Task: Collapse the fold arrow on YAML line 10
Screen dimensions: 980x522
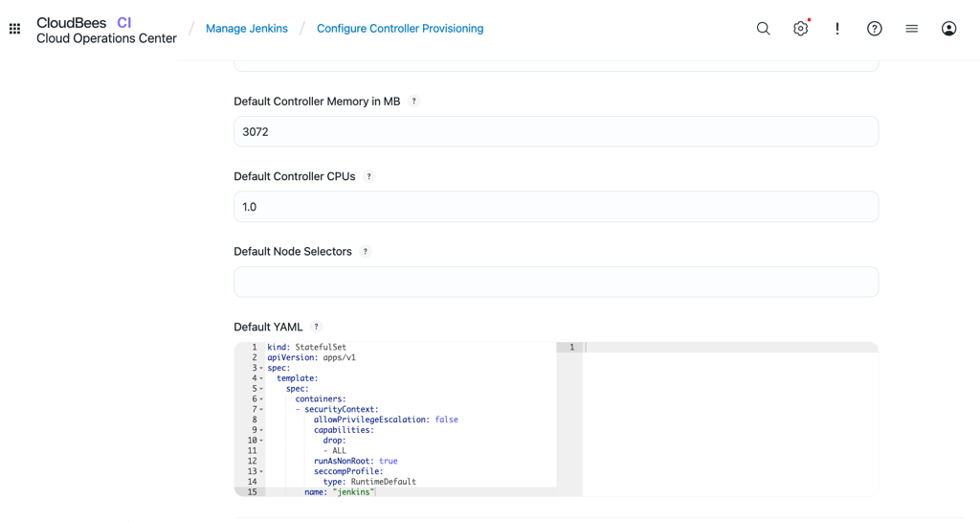Action: (x=261, y=440)
